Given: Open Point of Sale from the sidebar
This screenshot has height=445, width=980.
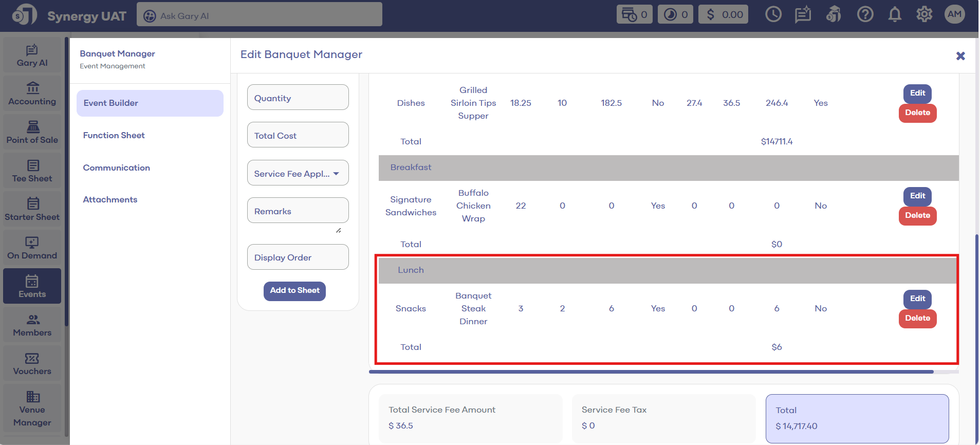Looking at the screenshot, I should pos(32,133).
